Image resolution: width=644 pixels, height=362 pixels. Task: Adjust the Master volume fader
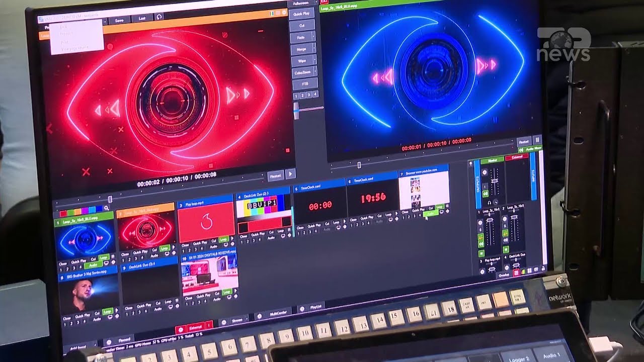pos(494,181)
